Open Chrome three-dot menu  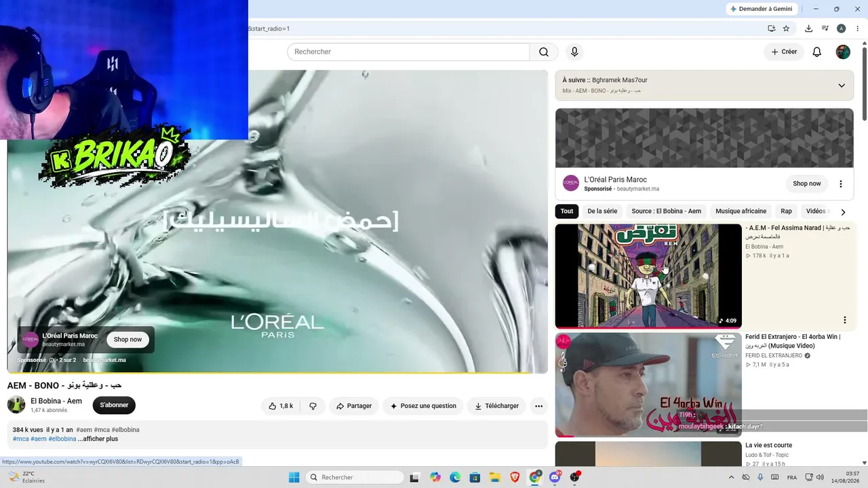point(857,28)
